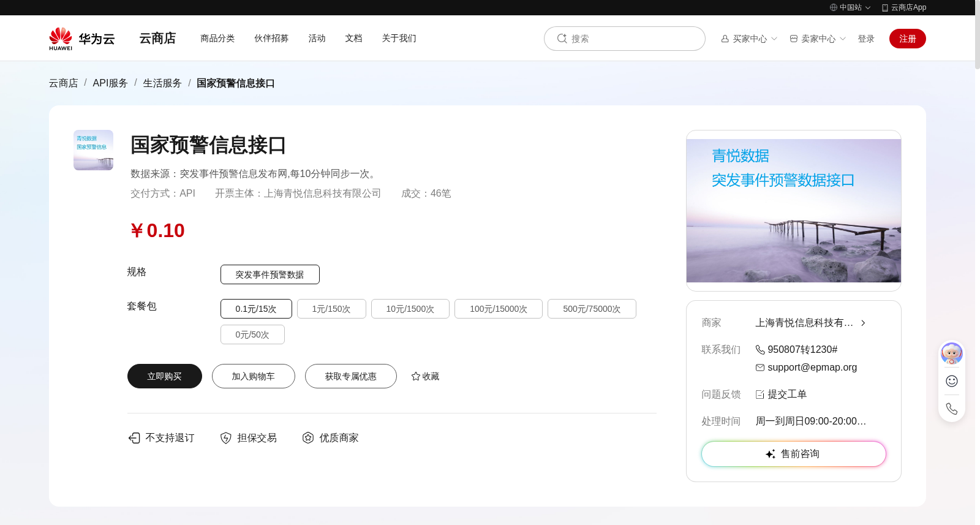980x525 pixels.
Task: Expand the 卖家中心 dropdown
Action: click(843, 39)
